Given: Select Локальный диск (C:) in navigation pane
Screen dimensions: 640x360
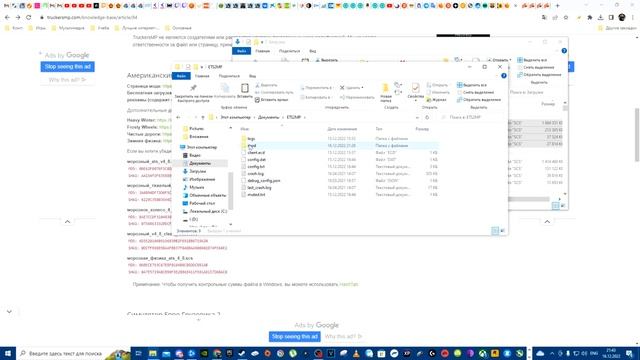Looking at the screenshot, I should (x=205, y=211).
